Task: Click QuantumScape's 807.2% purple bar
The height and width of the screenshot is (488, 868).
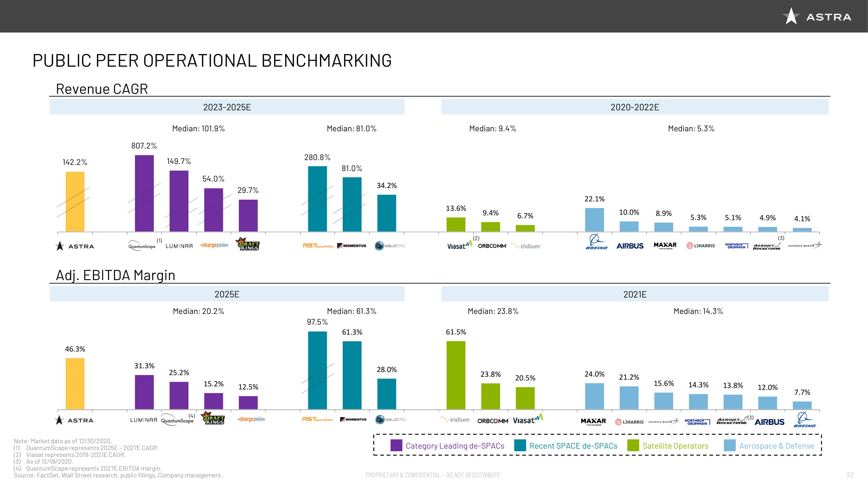Action: click(x=144, y=193)
